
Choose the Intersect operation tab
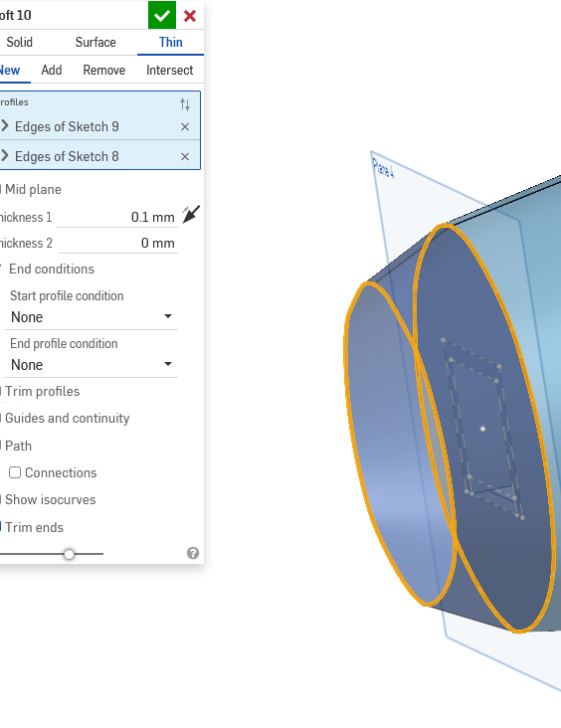pos(169,70)
